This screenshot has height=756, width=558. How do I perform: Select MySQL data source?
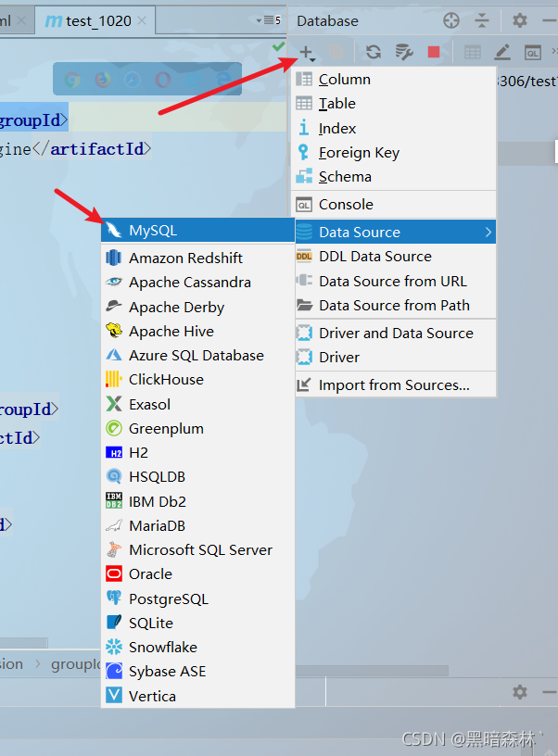coord(197,230)
